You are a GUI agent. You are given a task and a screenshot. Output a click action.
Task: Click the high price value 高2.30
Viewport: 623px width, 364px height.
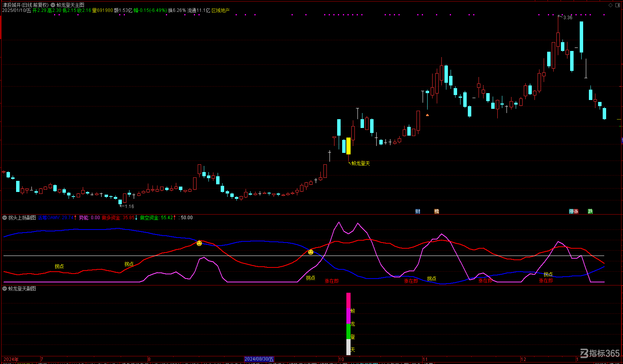[54, 10]
